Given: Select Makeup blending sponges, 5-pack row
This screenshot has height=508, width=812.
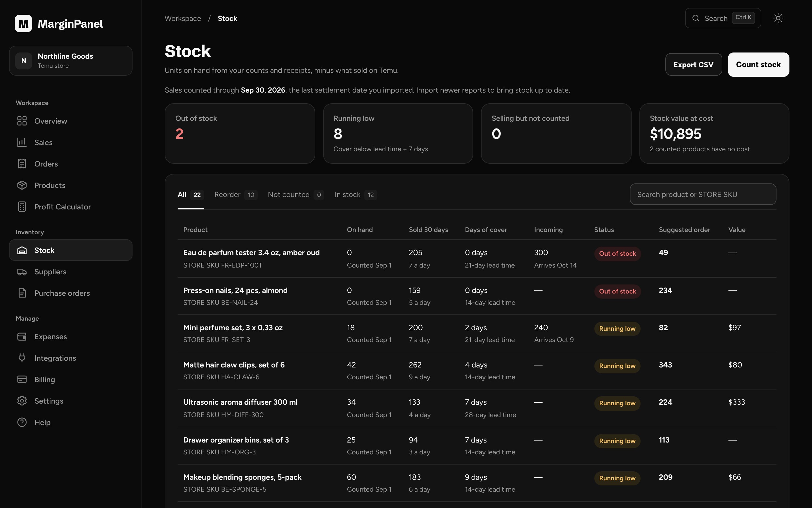Looking at the screenshot, I should (x=242, y=477).
